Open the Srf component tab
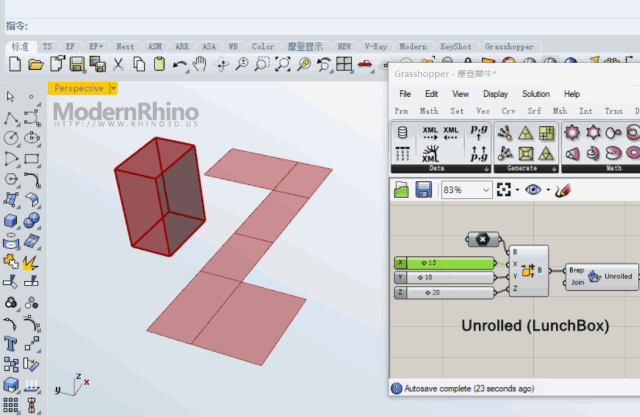 [x=534, y=111]
